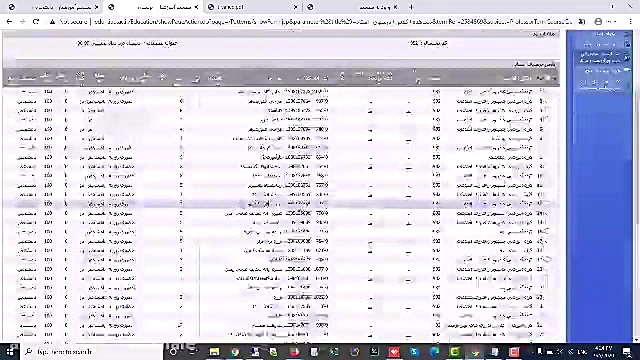
Task: Close the active second browser tab
Action: (196, 7)
